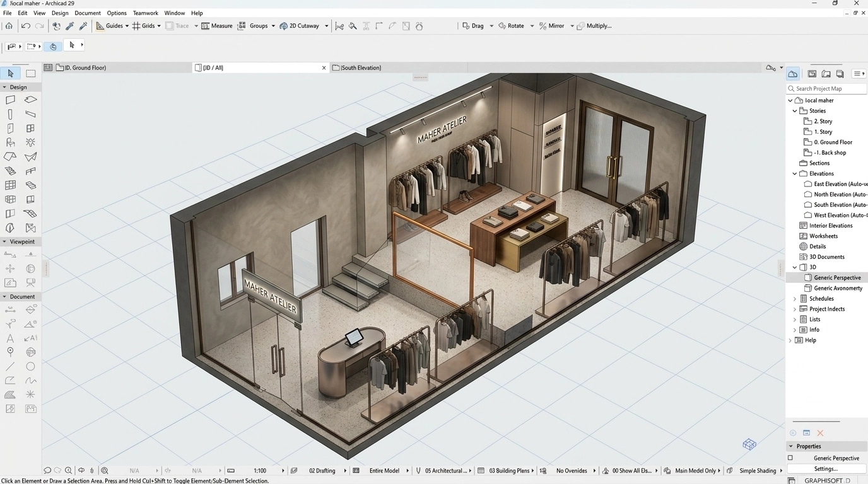Select the Window tool
868x484 pixels.
click(x=30, y=128)
